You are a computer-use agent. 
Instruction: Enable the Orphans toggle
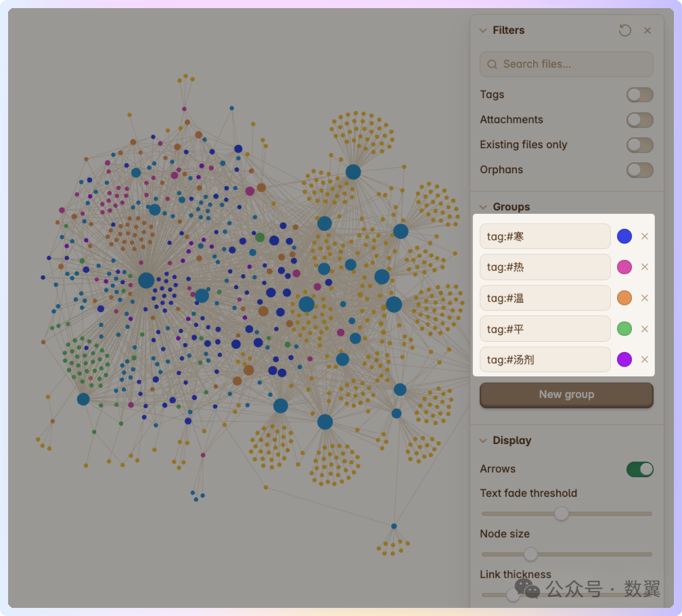pos(639,170)
